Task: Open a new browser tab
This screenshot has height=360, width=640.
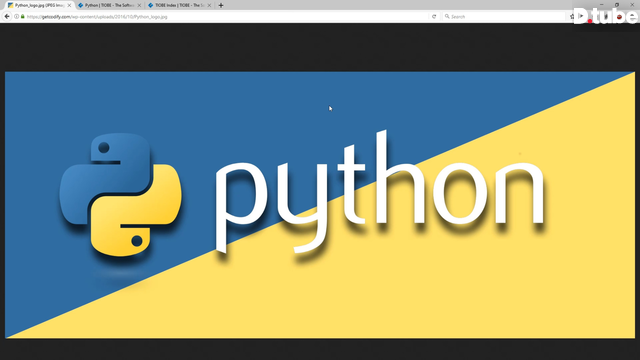Action: 221,5
